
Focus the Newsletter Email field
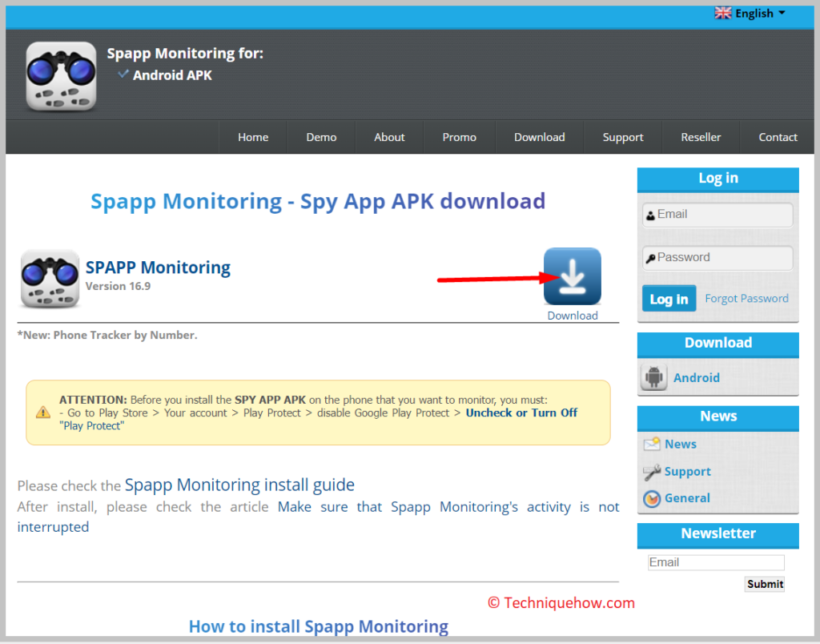click(x=716, y=562)
